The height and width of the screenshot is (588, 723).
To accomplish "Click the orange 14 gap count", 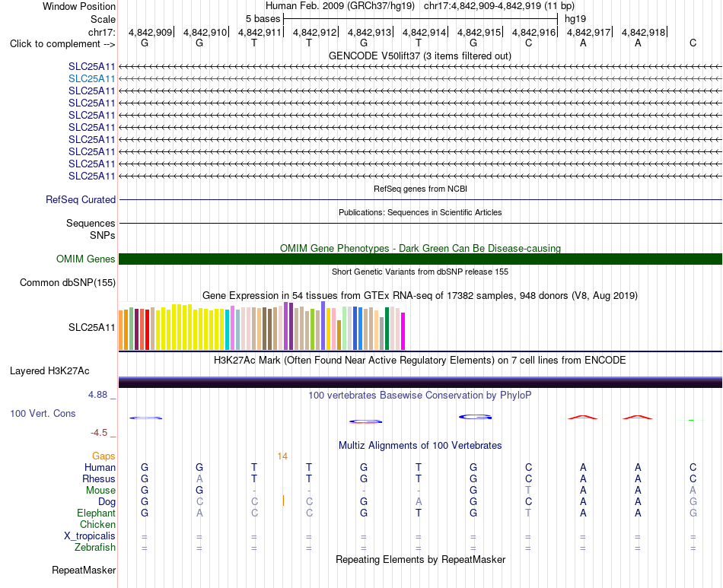I will 282,456.
